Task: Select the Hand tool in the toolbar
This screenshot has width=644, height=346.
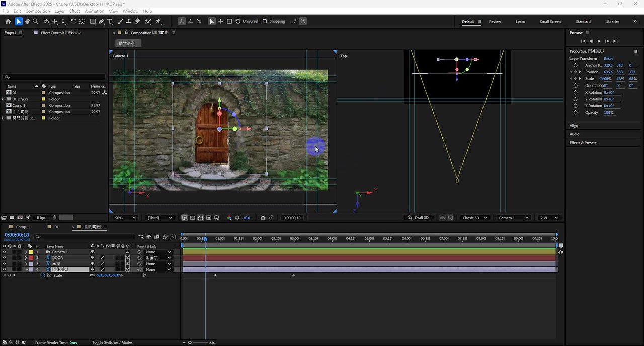Action: (x=27, y=21)
